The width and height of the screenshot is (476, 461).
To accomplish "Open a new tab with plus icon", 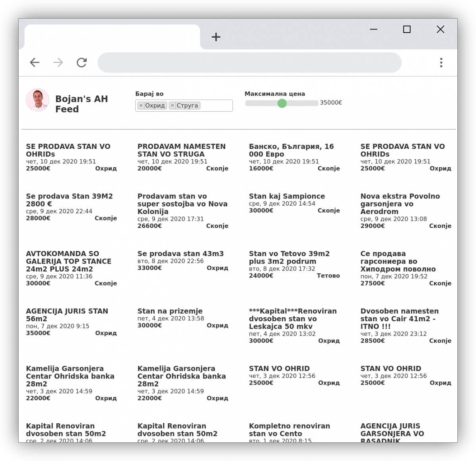I will 216,37.
